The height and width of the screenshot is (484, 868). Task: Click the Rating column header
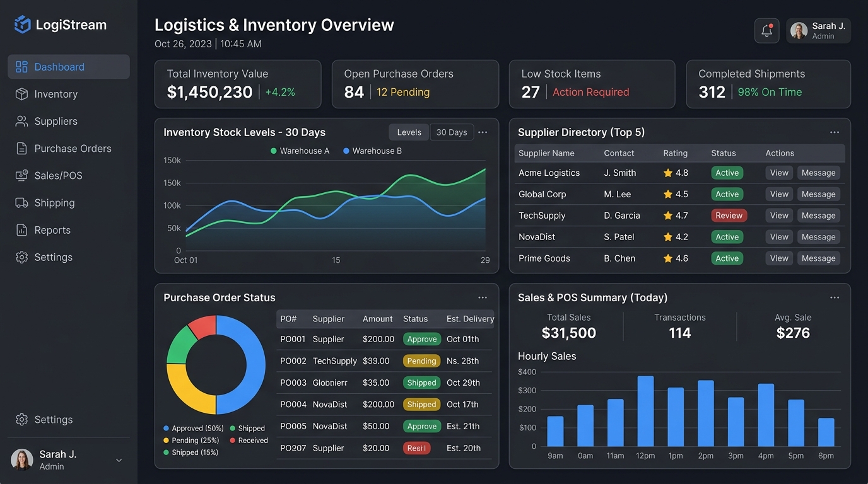pos(676,153)
